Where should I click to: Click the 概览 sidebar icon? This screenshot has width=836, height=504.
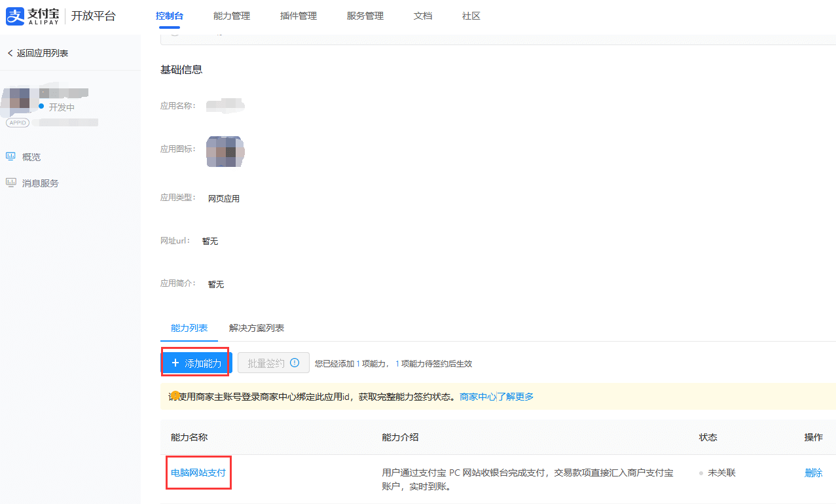tap(10, 156)
